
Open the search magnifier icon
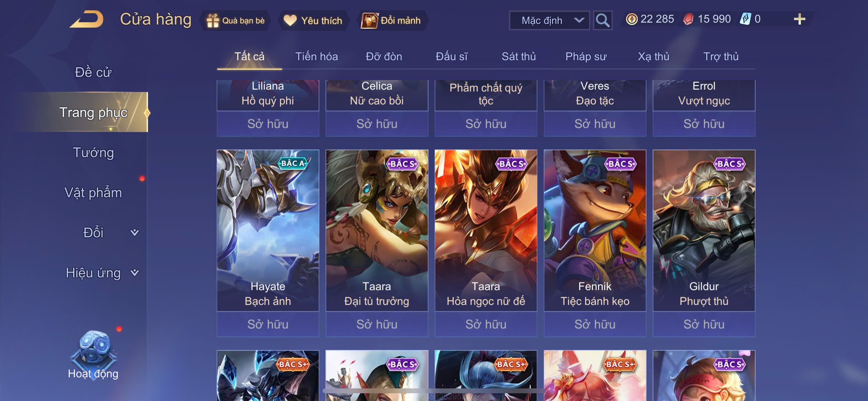coord(603,21)
